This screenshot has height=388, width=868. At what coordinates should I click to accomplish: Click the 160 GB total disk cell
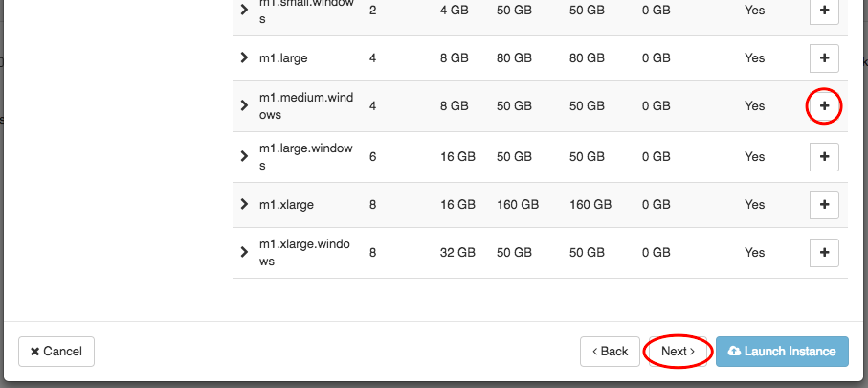pyautogui.click(x=518, y=204)
